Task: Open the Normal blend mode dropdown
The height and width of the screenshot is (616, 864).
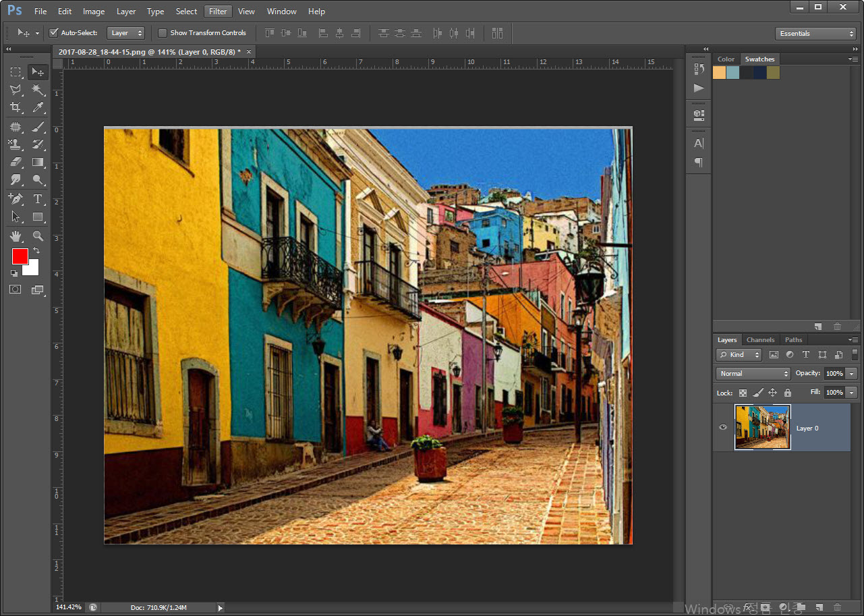Action: 753,373
